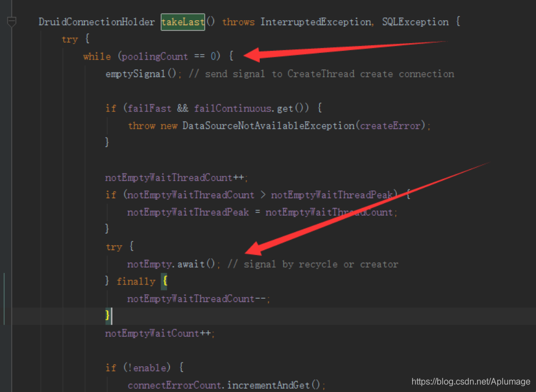Click the finally keyword
This screenshot has width=536, height=392.
pos(136,282)
